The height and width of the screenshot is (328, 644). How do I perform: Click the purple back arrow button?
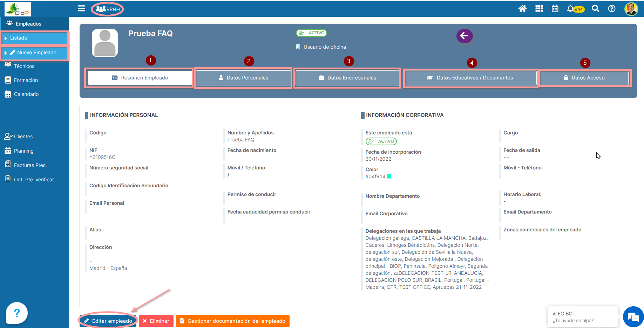(465, 36)
